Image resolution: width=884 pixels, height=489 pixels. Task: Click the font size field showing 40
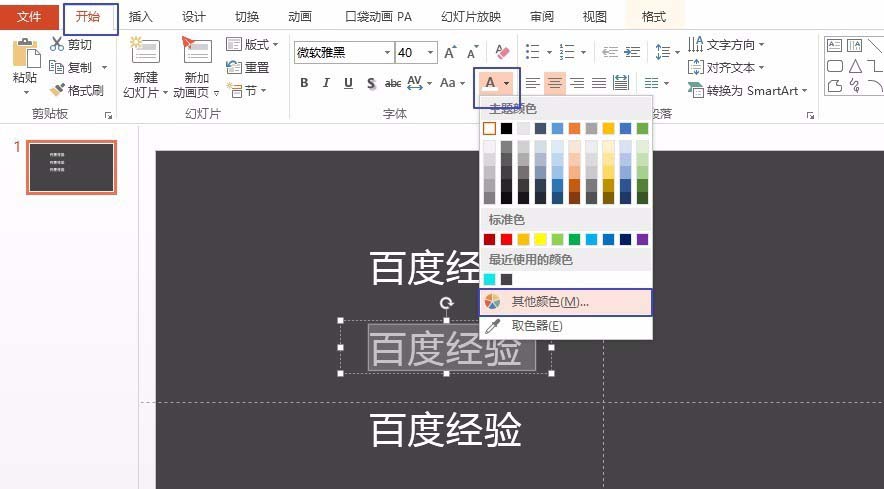pyautogui.click(x=410, y=53)
